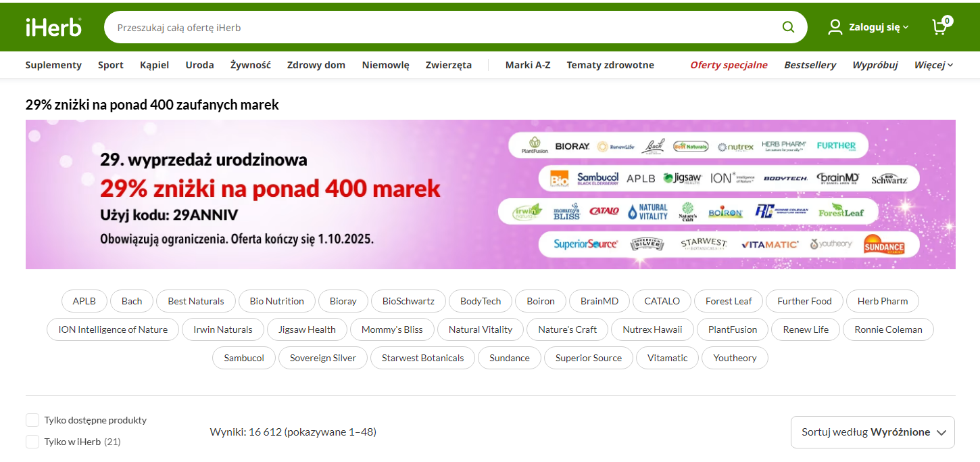Screen dimensions: 980x462
Task: Pick Mommy's Bliss brand chip
Action: 392,329
